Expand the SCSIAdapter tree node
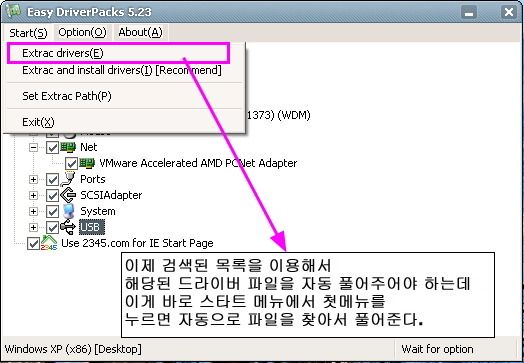This screenshot has height=363, width=524. [x=33, y=195]
